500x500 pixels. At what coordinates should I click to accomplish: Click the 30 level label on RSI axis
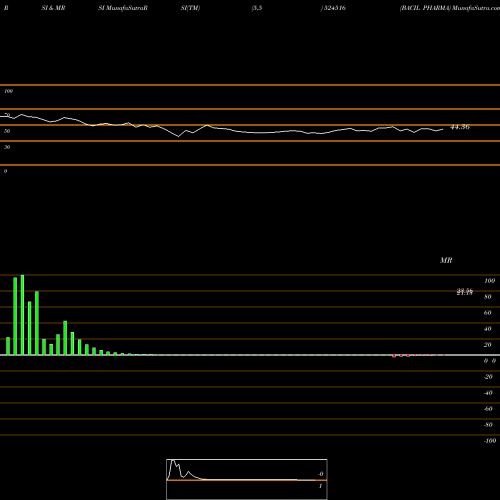[7, 147]
